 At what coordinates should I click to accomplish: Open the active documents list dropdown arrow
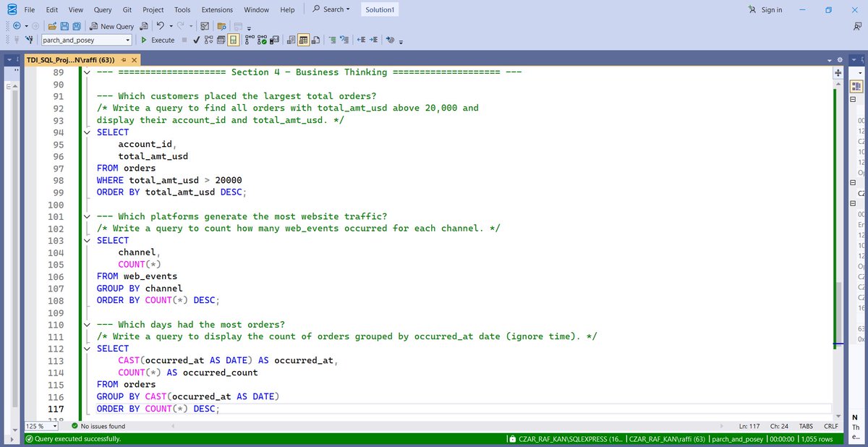point(828,59)
